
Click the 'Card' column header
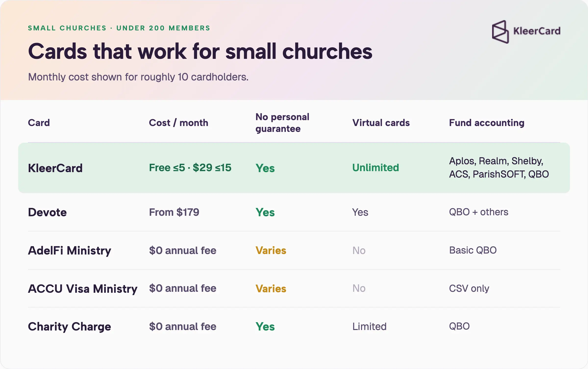(39, 123)
